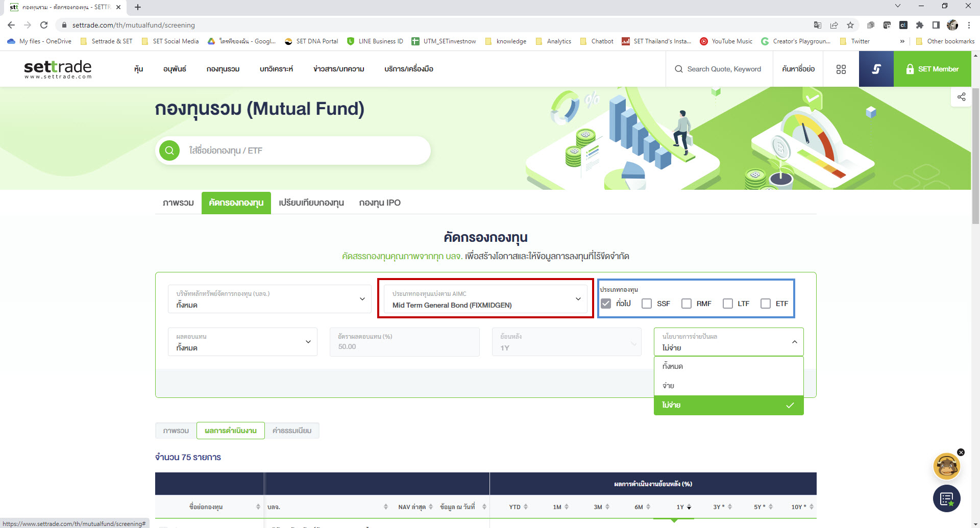Dismiss the chatbot with the X icon
This screenshot has height=528, width=980.
962,452
